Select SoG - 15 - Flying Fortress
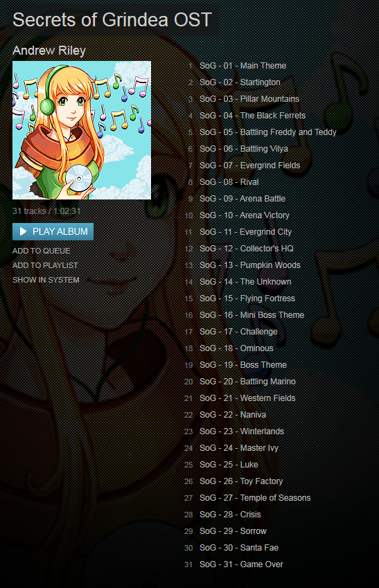The width and height of the screenshot is (379, 588). tap(247, 299)
